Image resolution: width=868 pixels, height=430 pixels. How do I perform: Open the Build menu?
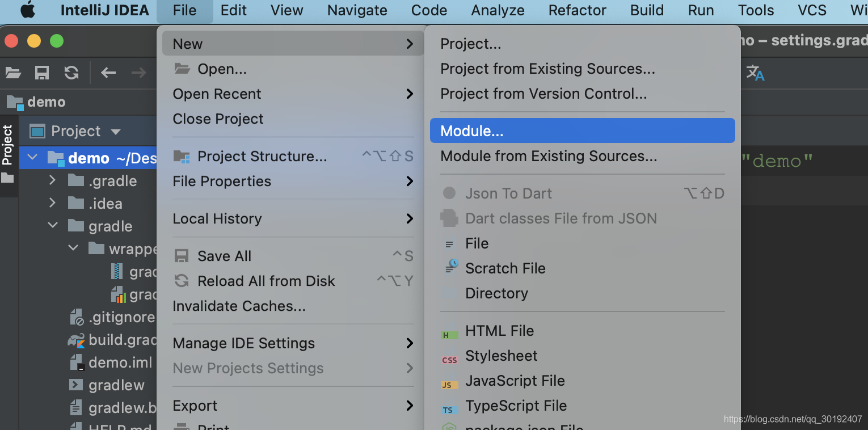point(647,10)
